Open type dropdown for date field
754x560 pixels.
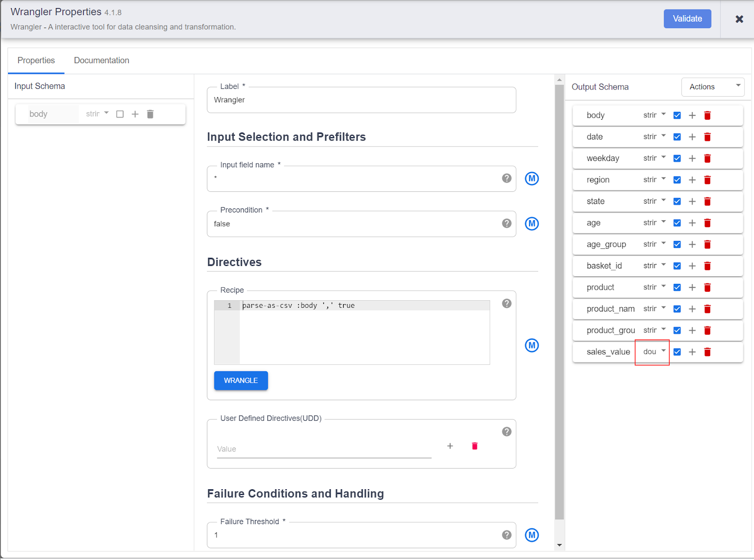point(654,137)
